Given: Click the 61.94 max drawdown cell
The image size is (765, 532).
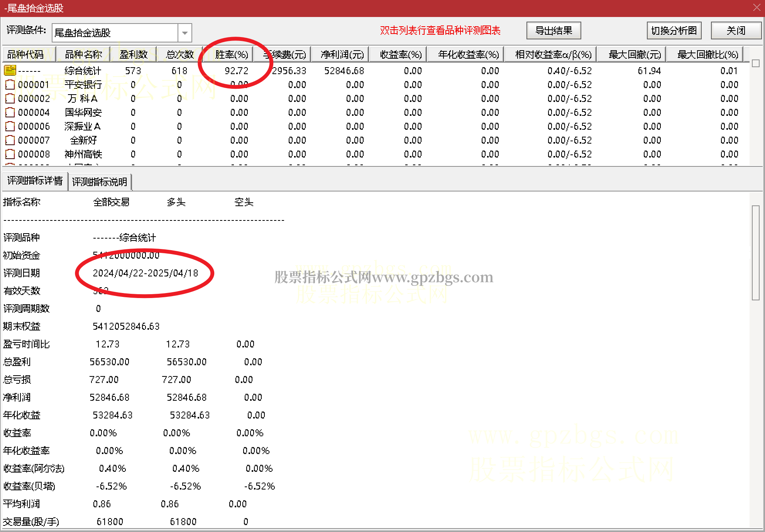Looking at the screenshot, I should (649, 71).
